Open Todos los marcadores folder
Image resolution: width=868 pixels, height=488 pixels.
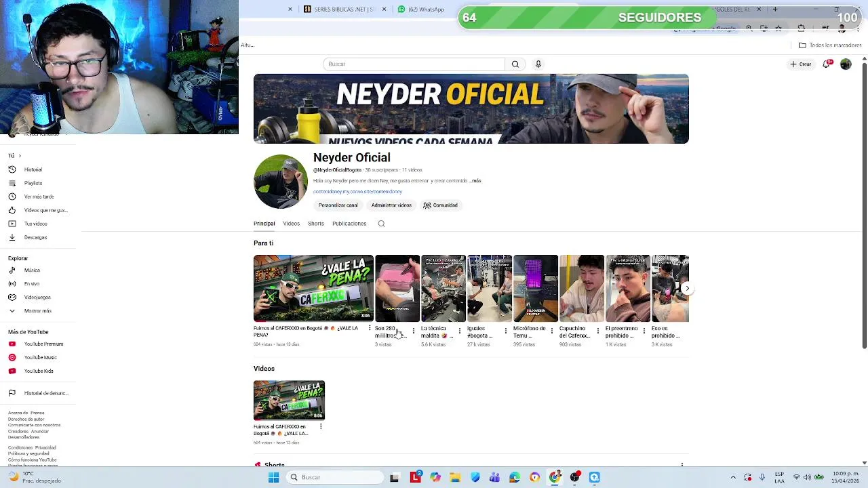[x=830, y=45]
